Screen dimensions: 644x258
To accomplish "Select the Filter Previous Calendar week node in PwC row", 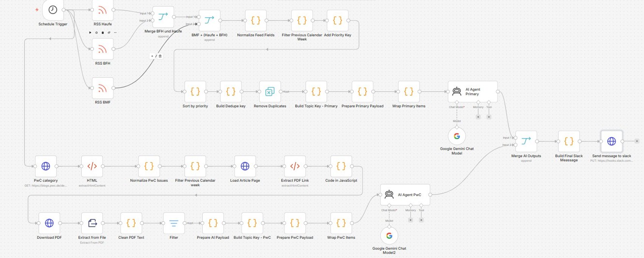I will tap(195, 166).
